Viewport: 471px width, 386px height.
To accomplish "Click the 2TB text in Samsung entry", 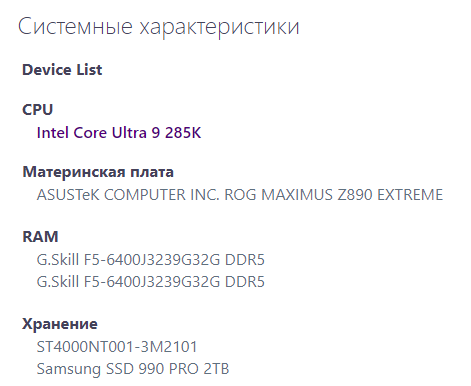I will point(216,369).
